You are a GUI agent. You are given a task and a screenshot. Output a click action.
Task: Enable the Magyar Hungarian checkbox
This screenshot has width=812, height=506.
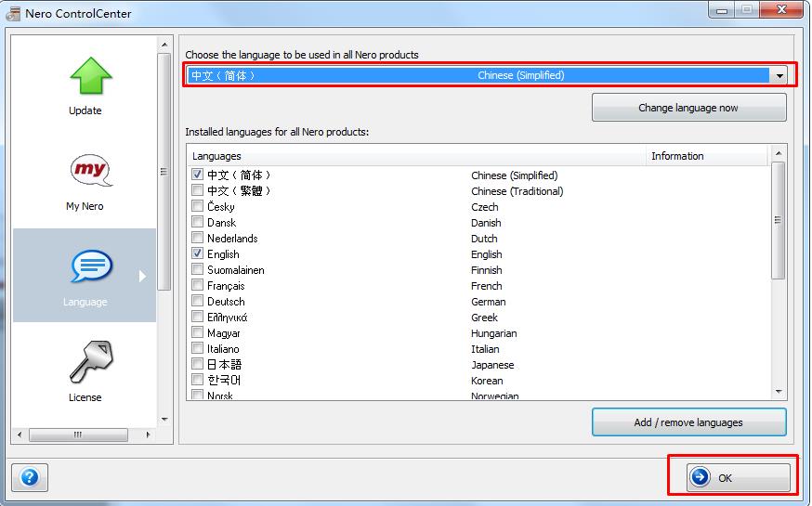[197, 332]
